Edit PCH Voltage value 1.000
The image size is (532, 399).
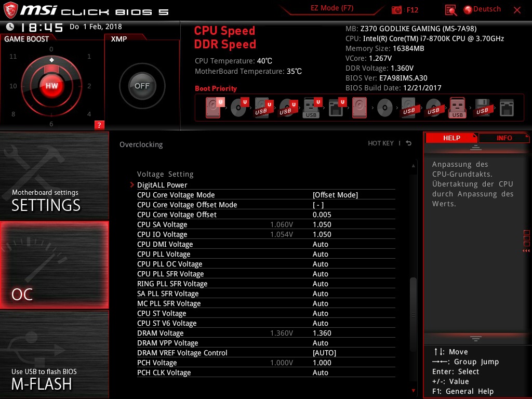(x=322, y=362)
